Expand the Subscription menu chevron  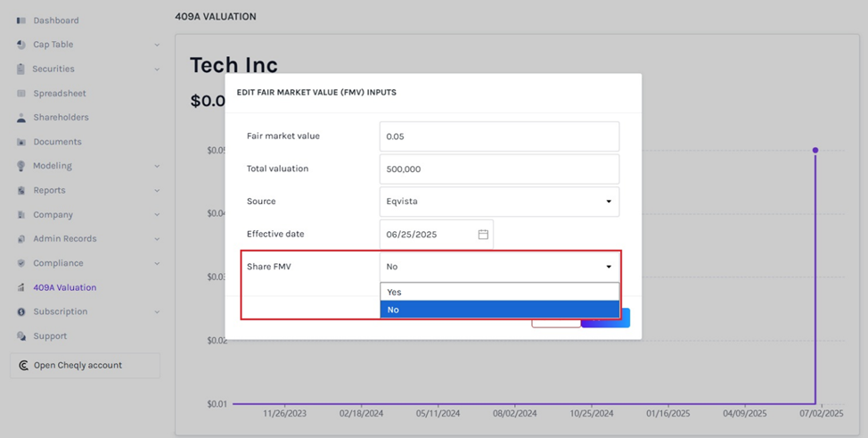coord(157,312)
